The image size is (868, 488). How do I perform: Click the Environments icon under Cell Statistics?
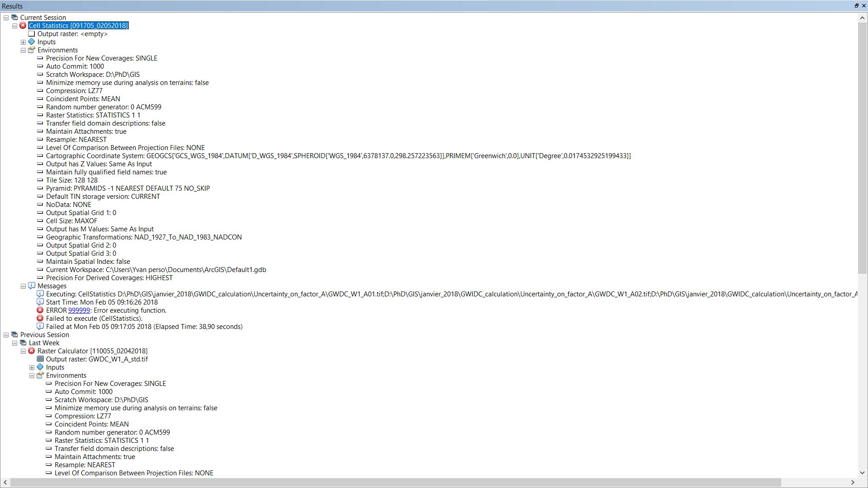point(32,50)
